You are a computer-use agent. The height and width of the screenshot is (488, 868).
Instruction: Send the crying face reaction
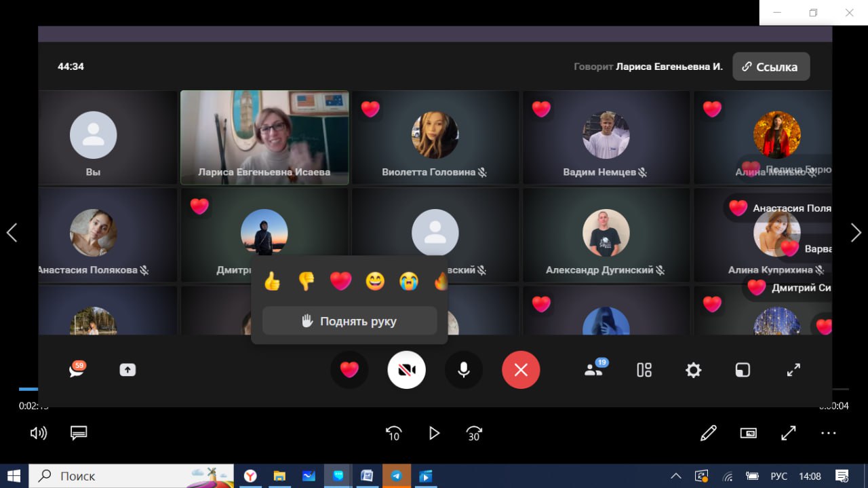pos(409,281)
